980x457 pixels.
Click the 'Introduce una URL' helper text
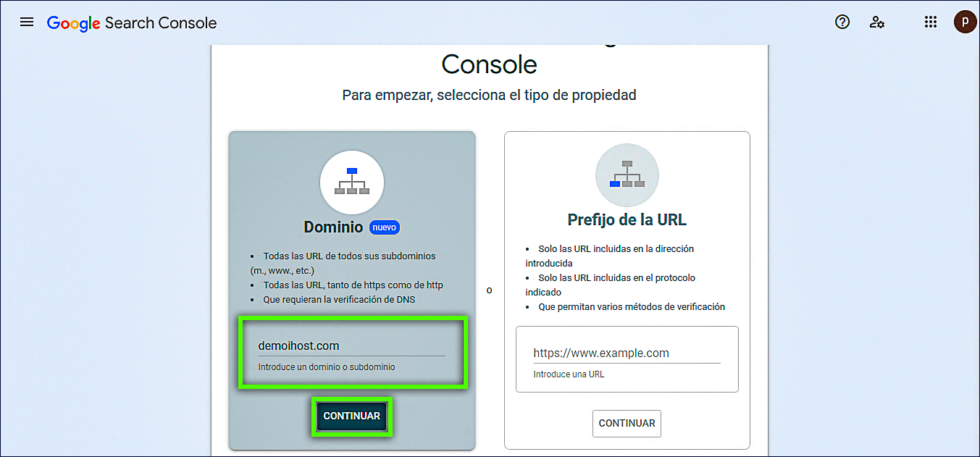click(x=569, y=374)
